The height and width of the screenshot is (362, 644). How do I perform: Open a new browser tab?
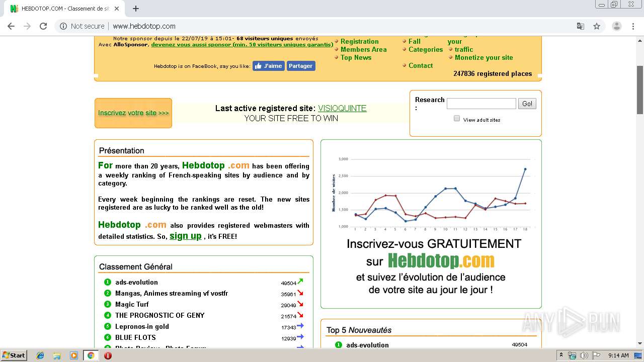[x=135, y=9]
